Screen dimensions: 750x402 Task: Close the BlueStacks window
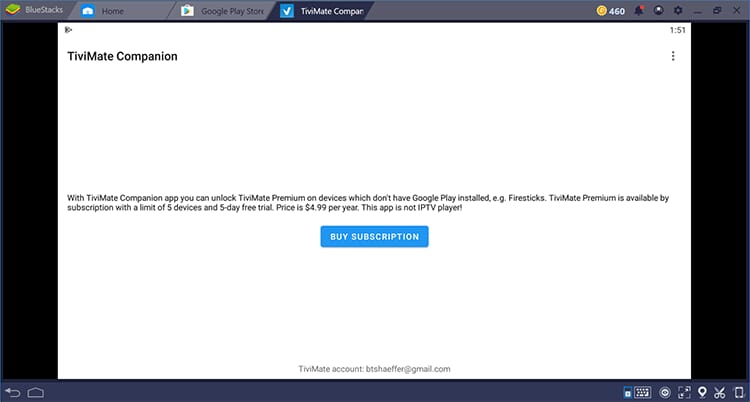[x=737, y=10]
